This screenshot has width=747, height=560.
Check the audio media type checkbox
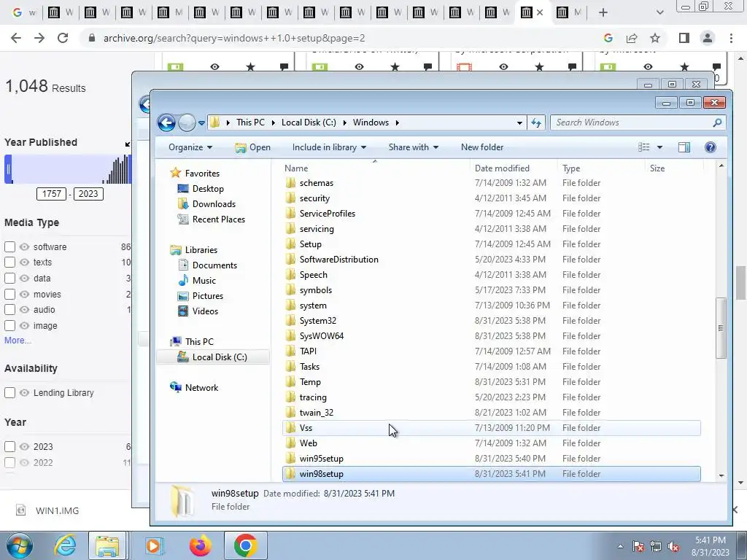(x=9, y=309)
